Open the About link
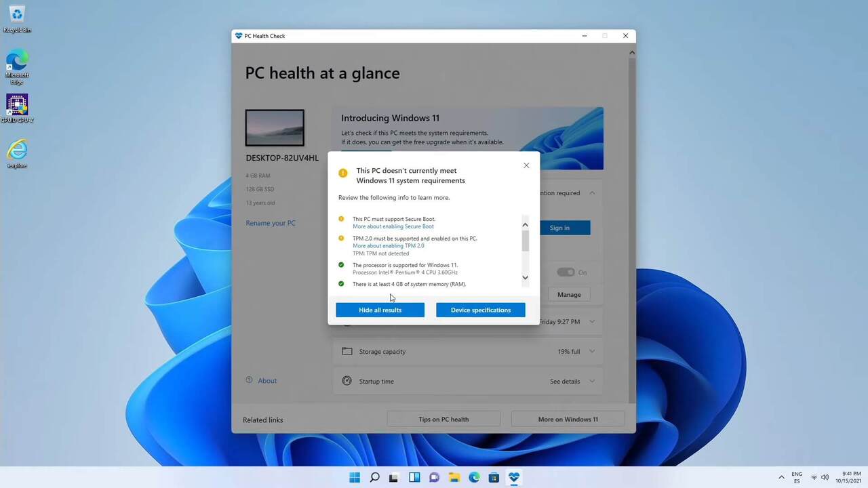 (x=267, y=381)
